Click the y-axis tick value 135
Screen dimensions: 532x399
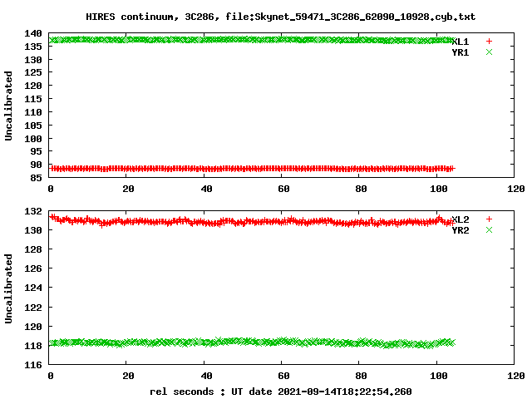click(33, 47)
